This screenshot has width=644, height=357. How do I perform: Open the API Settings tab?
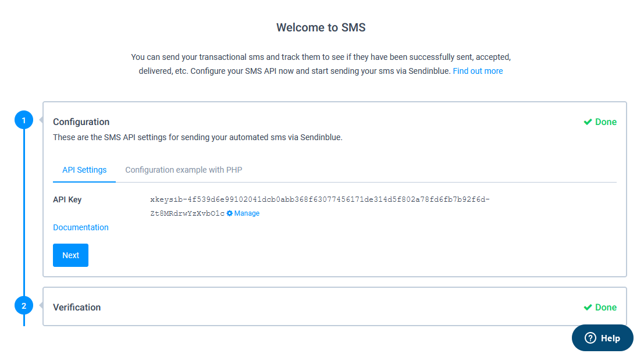[x=84, y=170]
